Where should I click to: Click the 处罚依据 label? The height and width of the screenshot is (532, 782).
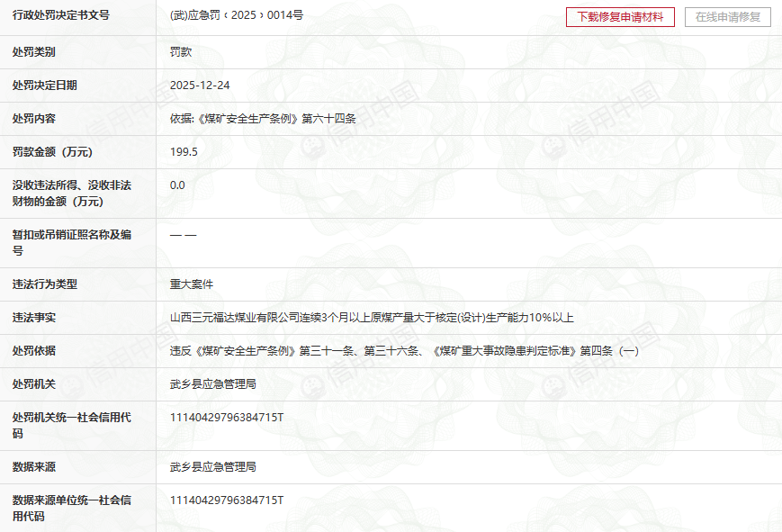pos(34,351)
